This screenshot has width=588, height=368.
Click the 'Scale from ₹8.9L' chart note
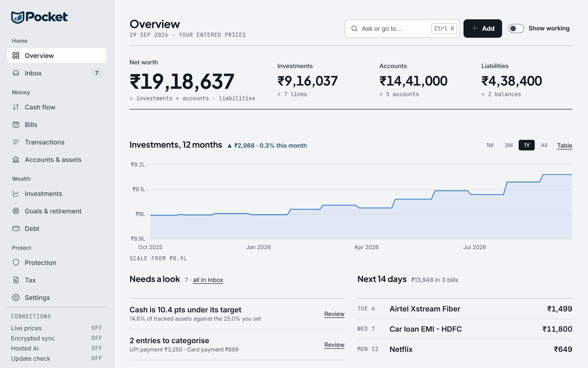(158, 259)
